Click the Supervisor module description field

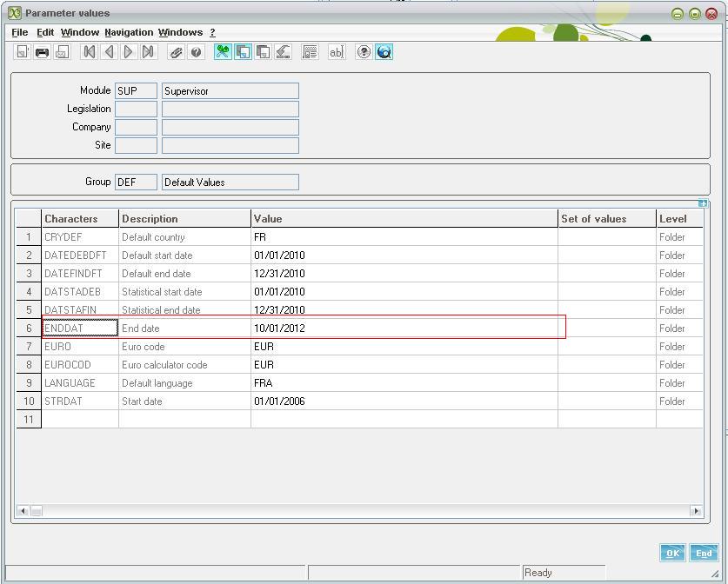[x=230, y=91]
